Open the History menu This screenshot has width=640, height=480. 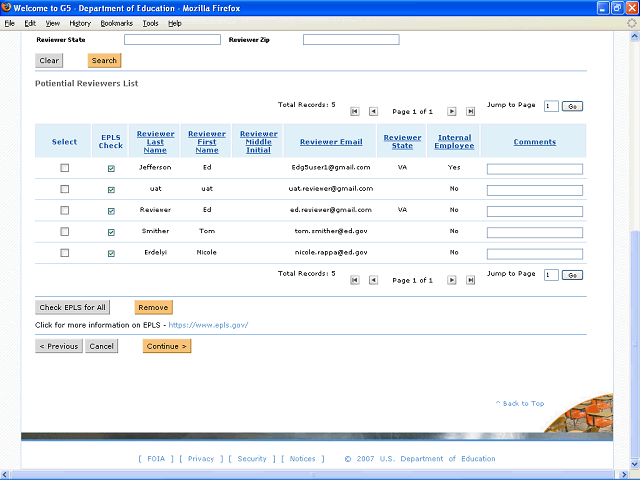tap(80, 22)
